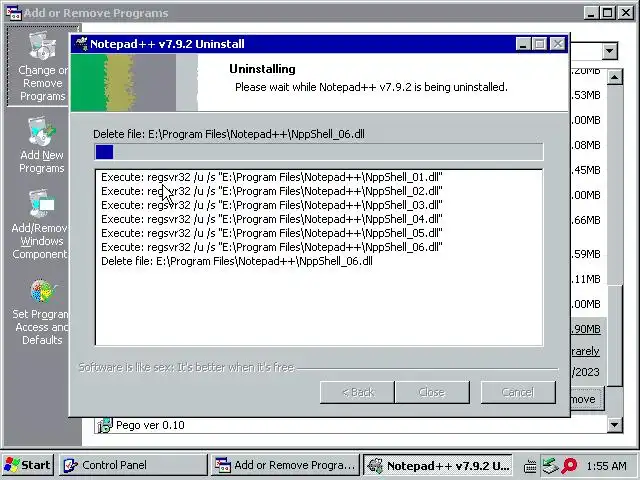The image size is (640, 480).
Task: Click the Pego ver 0.10 program icon
Action: [104, 425]
